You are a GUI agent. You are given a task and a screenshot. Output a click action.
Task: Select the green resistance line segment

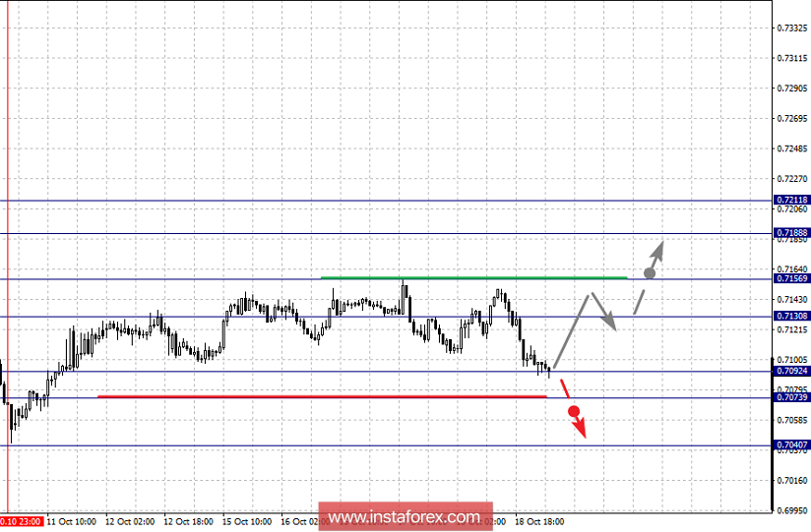pyautogui.click(x=473, y=277)
